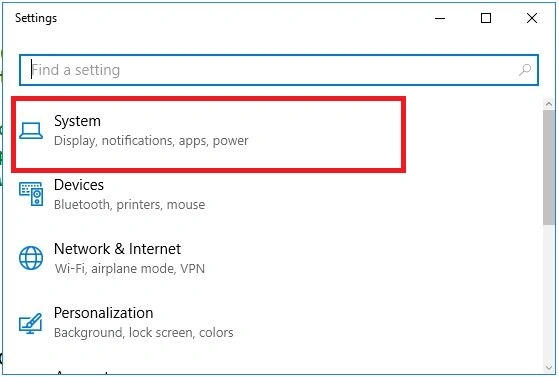Select the Network & Internet globe icon
Viewport: 559px width, 377px height.
point(31,258)
